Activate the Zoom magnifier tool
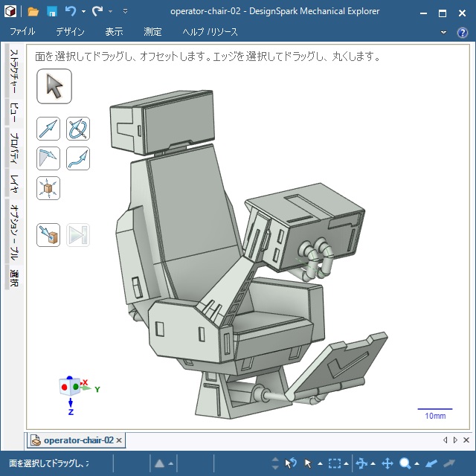 405,463
